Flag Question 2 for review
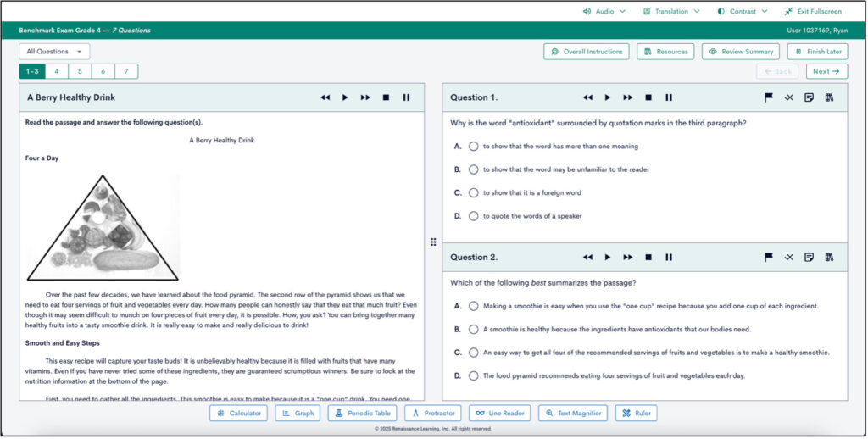This screenshot has height=439, width=868. 768,258
